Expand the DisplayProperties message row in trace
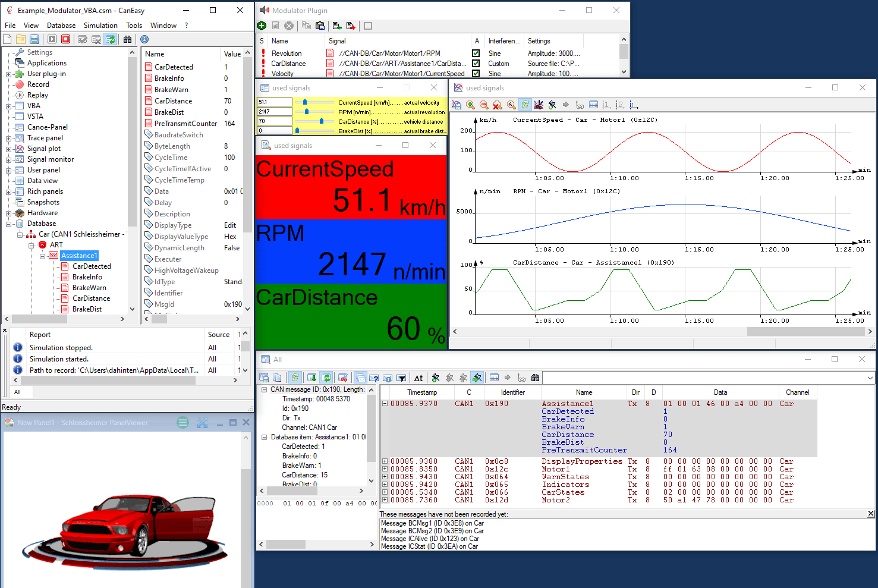 [x=385, y=461]
